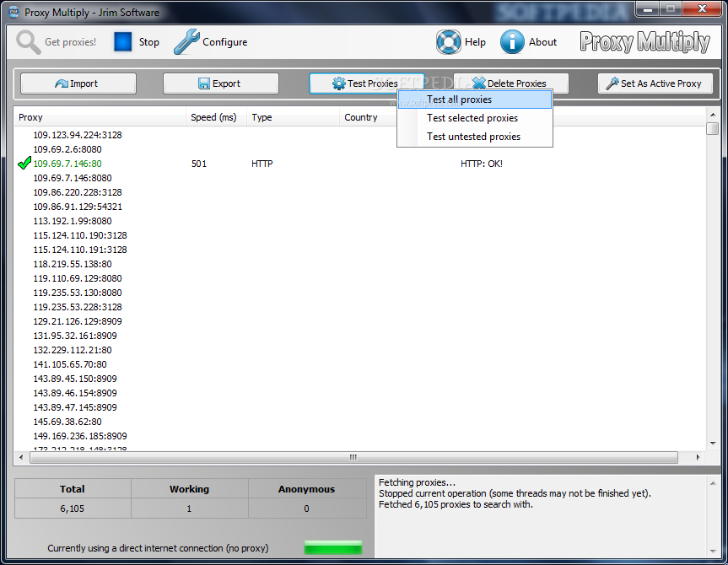Click the About toolbar label
The height and width of the screenshot is (565, 728).
542,42
